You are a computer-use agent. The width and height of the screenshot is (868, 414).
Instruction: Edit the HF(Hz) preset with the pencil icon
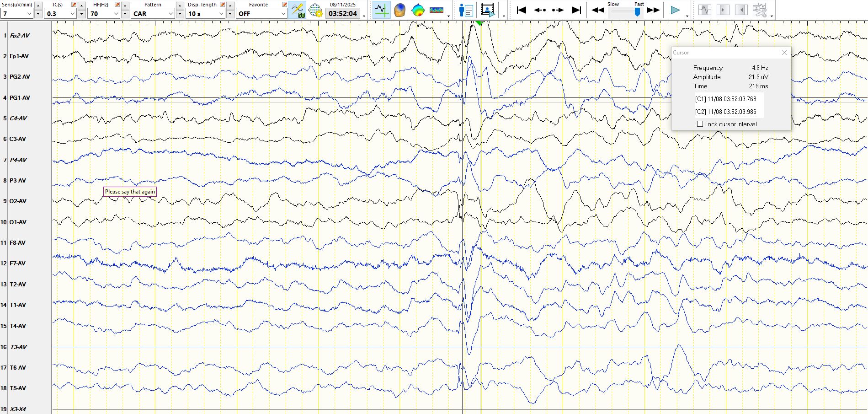tap(117, 4)
